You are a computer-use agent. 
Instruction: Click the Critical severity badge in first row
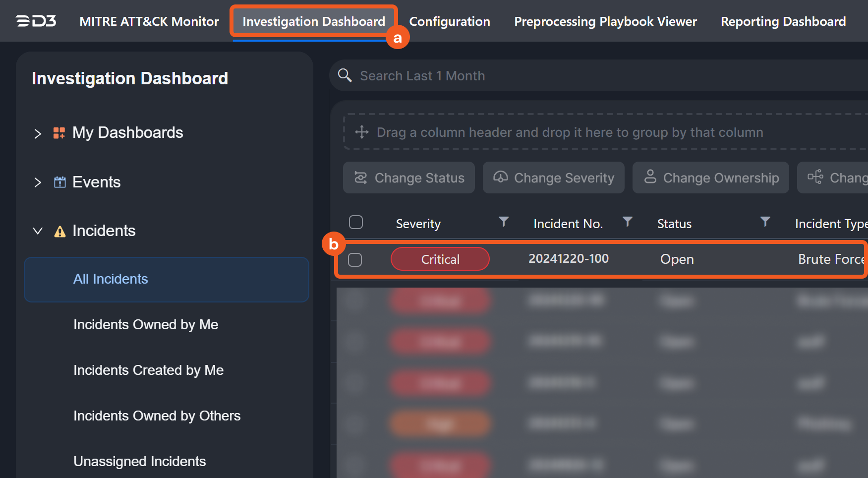click(440, 259)
